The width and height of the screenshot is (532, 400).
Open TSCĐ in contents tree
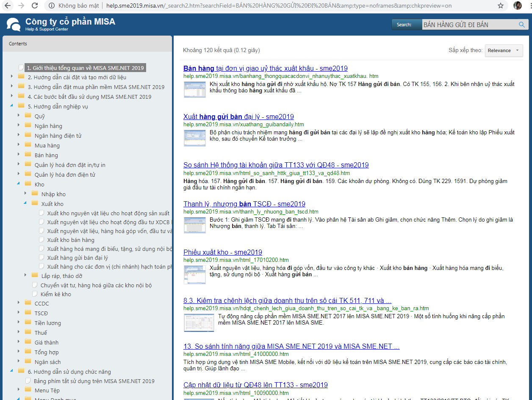point(41,313)
